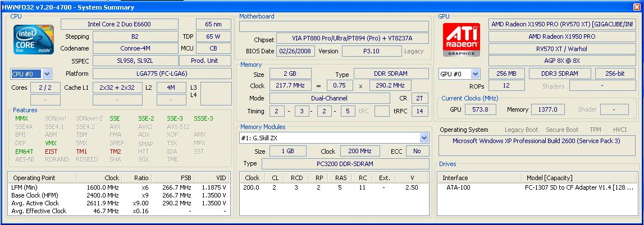Click the SSPEC SL9S8, SL9ZL field
The height and width of the screenshot is (225, 644).
point(135,61)
